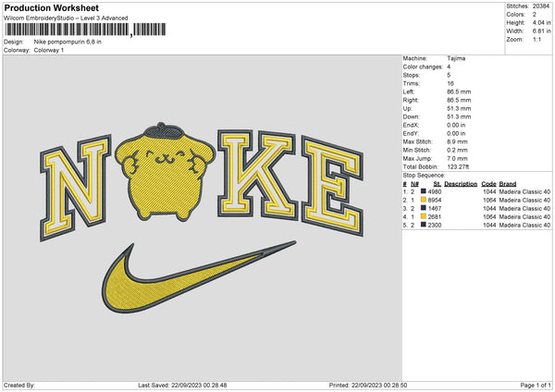Screen dimensions: 555x392
Task: Click code '1064' in stop row 2
Action: pyautogui.click(x=489, y=201)
